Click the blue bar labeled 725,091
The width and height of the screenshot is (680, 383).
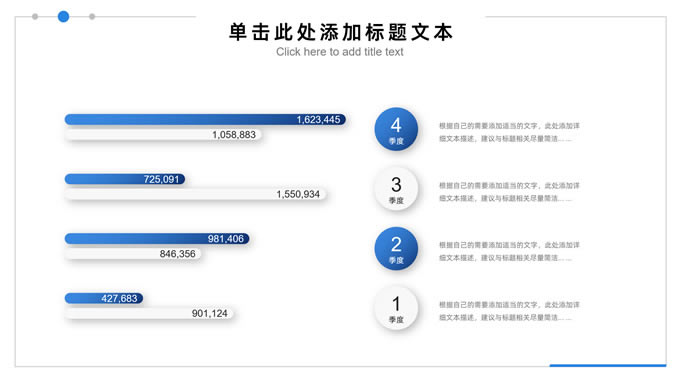pos(125,179)
